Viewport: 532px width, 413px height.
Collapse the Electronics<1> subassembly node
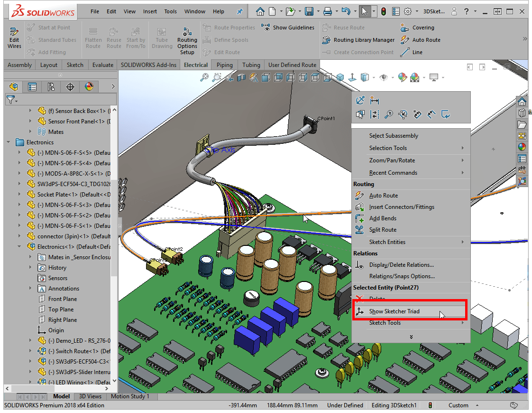[19, 246]
